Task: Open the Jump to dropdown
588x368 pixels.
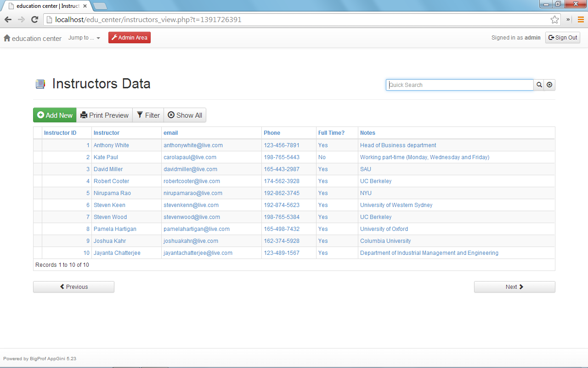Action: [84, 38]
